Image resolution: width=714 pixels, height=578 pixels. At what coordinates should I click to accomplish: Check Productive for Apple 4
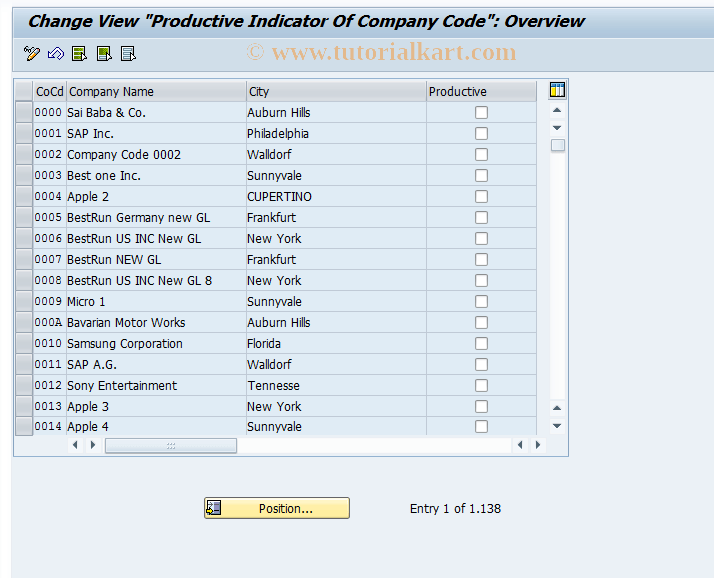[x=481, y=426]
